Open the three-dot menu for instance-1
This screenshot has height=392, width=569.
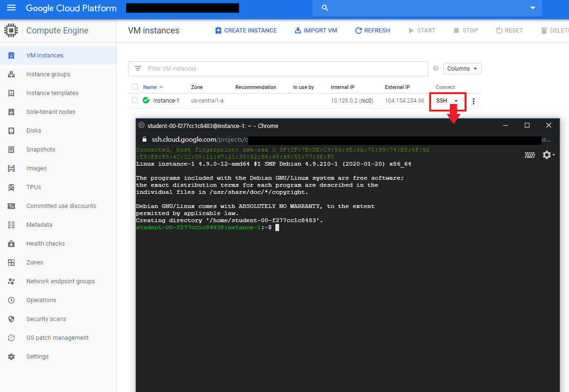pyautogui.click(x=474, y=101)
